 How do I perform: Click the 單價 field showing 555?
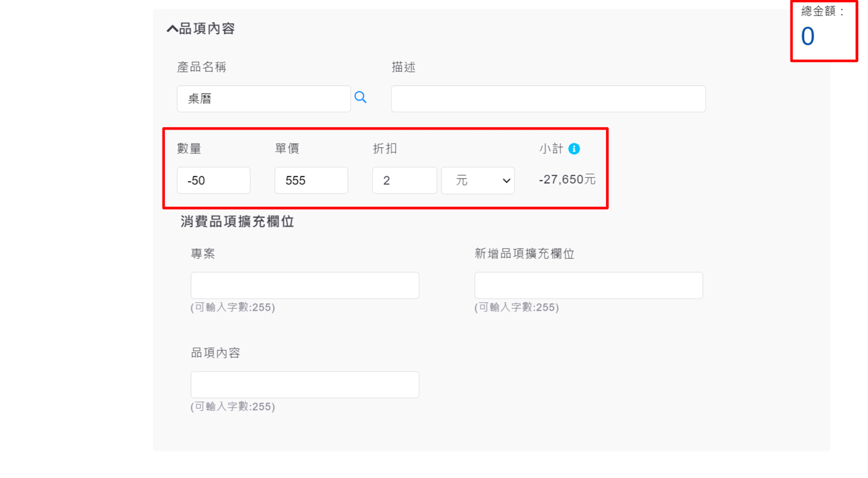pos(311,180)
